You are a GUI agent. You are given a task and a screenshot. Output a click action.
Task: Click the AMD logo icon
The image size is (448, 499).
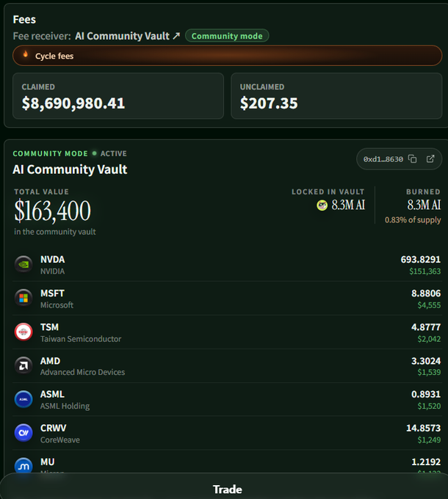(x=24, y=365)
